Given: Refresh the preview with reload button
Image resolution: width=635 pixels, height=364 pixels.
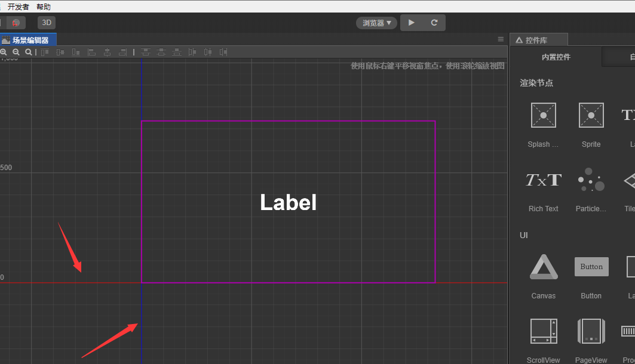Looking at the screenshot, I should coord(434,23).
